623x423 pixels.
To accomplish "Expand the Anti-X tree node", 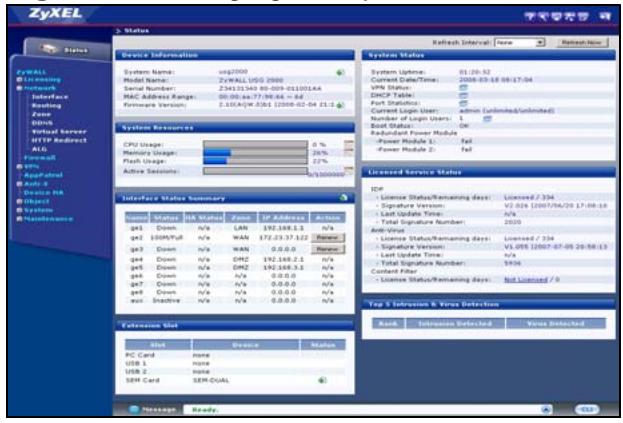I will tap(19, 184).
